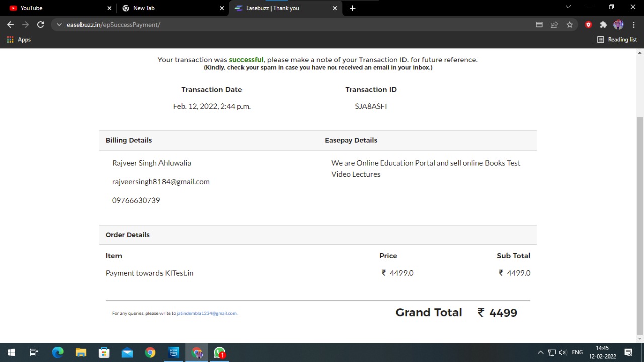Close the YouTube tab
This screenshot has height=362, width=644.
coord(109,8)
